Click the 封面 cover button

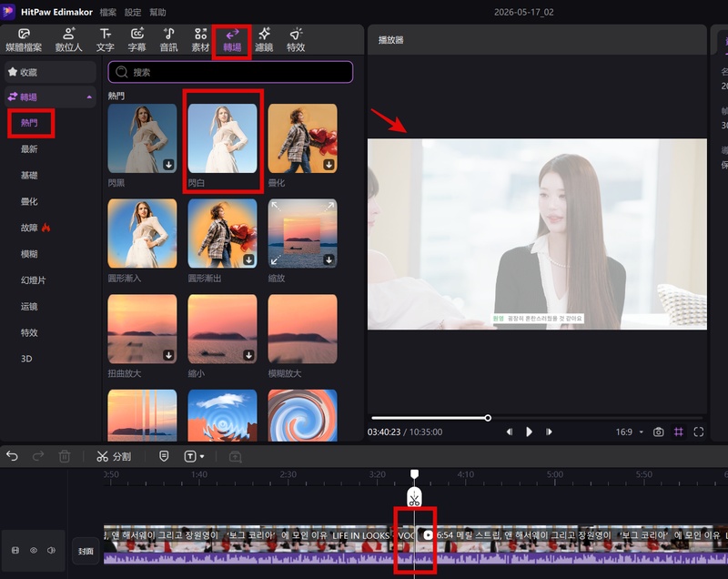[86, 551]
